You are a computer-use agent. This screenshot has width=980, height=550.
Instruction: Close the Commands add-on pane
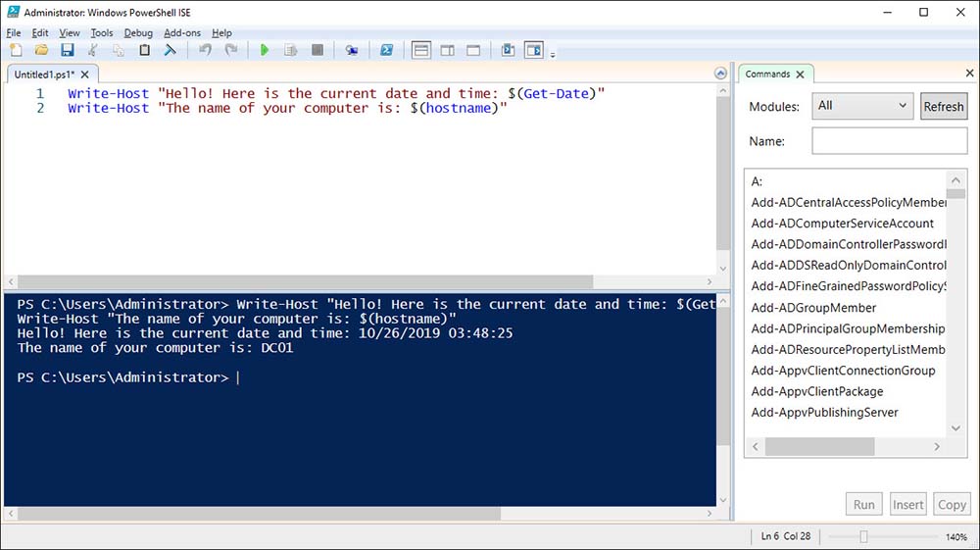click(x=969, y=74)
